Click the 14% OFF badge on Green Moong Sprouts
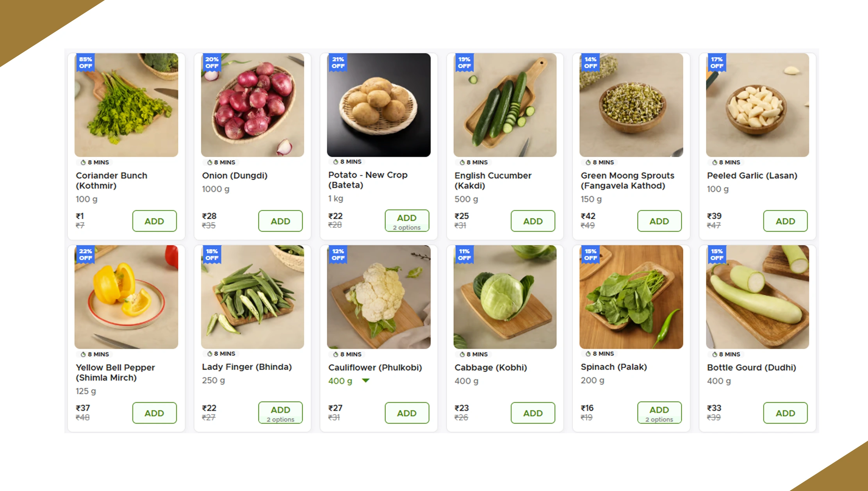Image resolution: width=868 pixels, height=491 pixels. tap(590, 62)
